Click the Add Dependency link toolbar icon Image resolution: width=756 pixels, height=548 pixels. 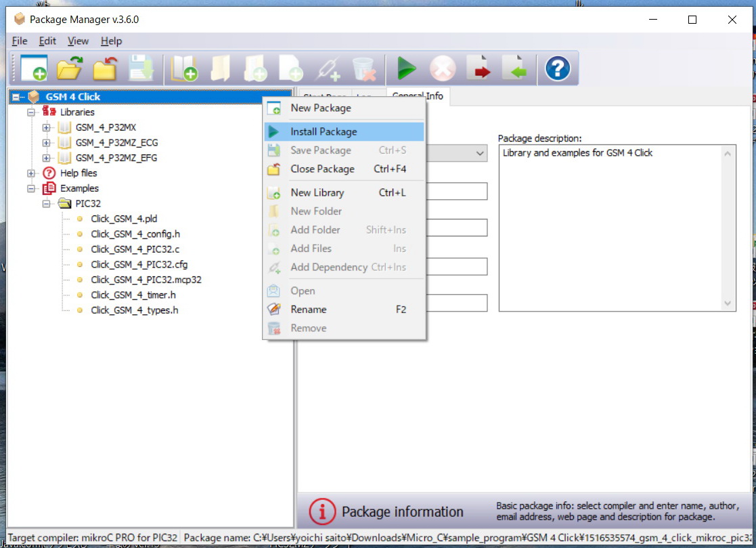328,68
